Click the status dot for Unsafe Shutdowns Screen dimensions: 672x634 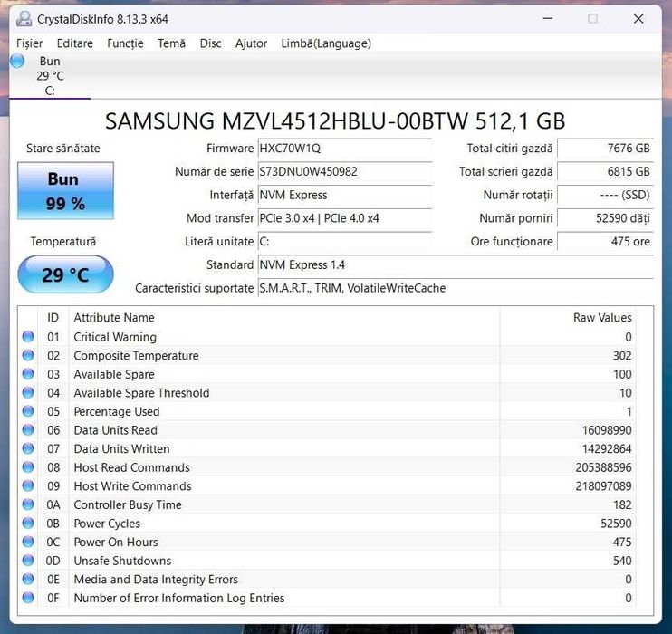[28, 561]
